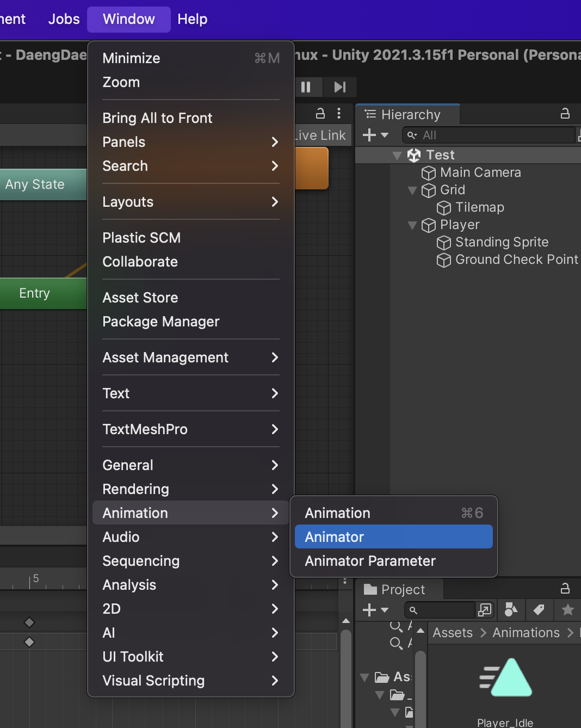Image resolution: width=581 pixels, height=728 pixels.
Task: Select Main Camera in Hierarchy
Action: (x=480, y=172)
